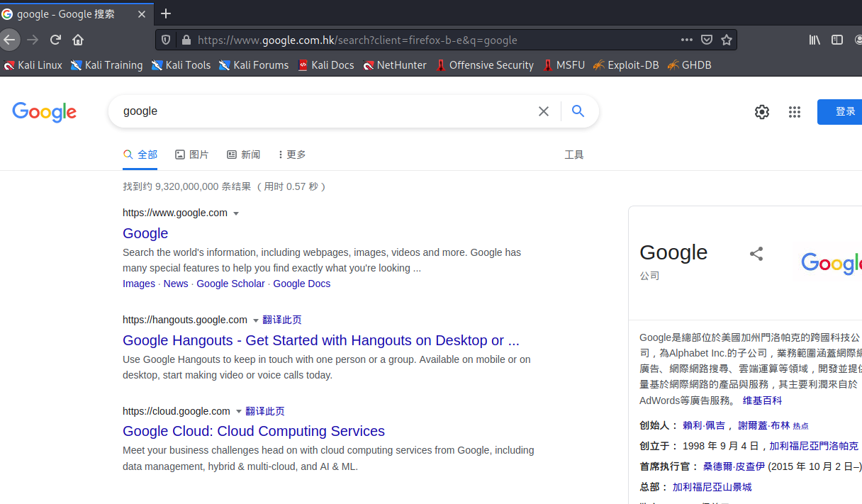Close the 'google - Google 搜索' tab
Viewport: 862px width, 504px height.
point(142,13)
